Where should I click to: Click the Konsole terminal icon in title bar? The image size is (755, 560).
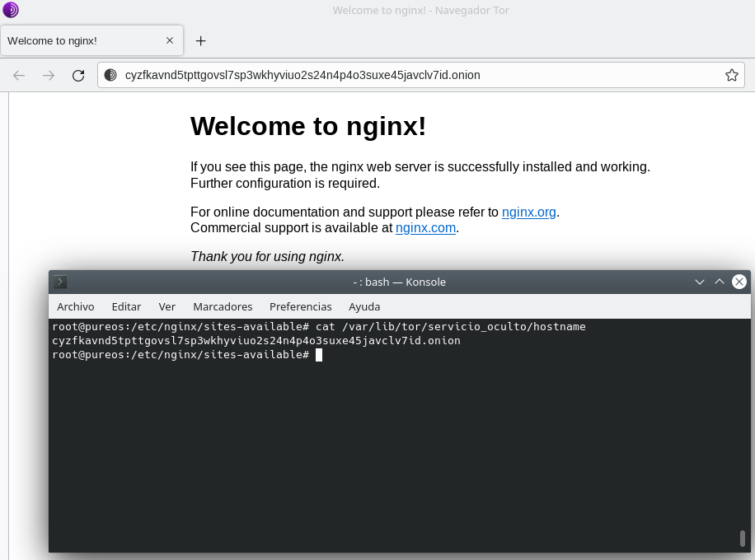(x=60, y=282)
